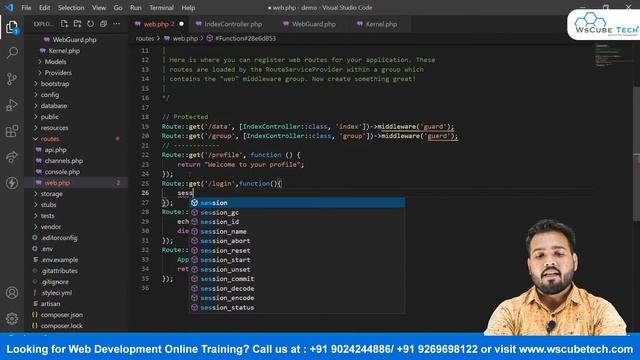Open the Go menu
Screen dimensions: 640x360
(118, 8)
